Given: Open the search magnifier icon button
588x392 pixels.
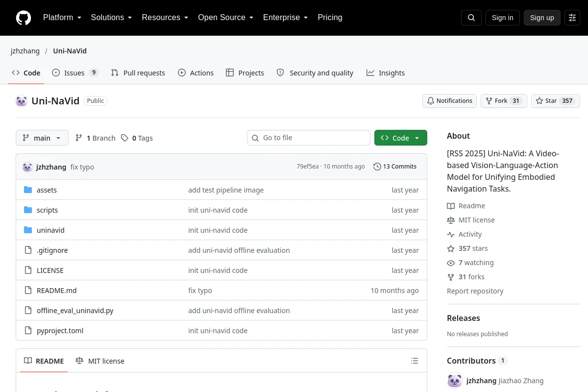Looking at the screenshot, I should [471, 18].
